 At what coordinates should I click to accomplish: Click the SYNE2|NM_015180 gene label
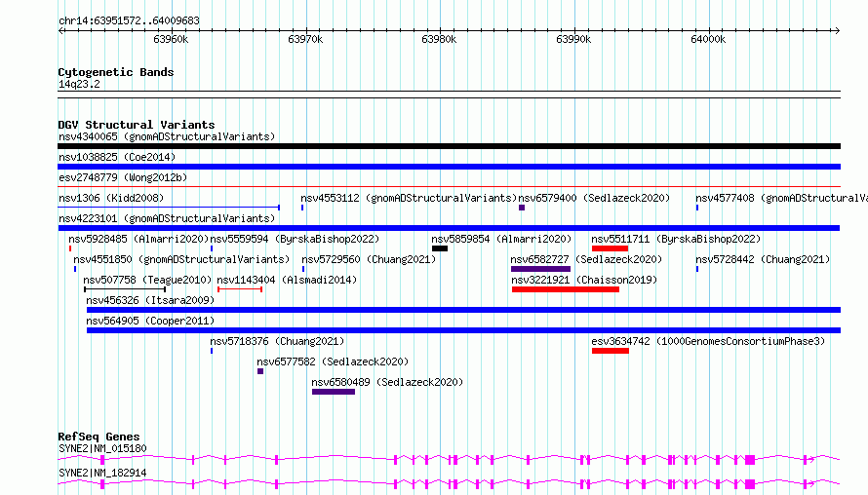pos(102,448)
